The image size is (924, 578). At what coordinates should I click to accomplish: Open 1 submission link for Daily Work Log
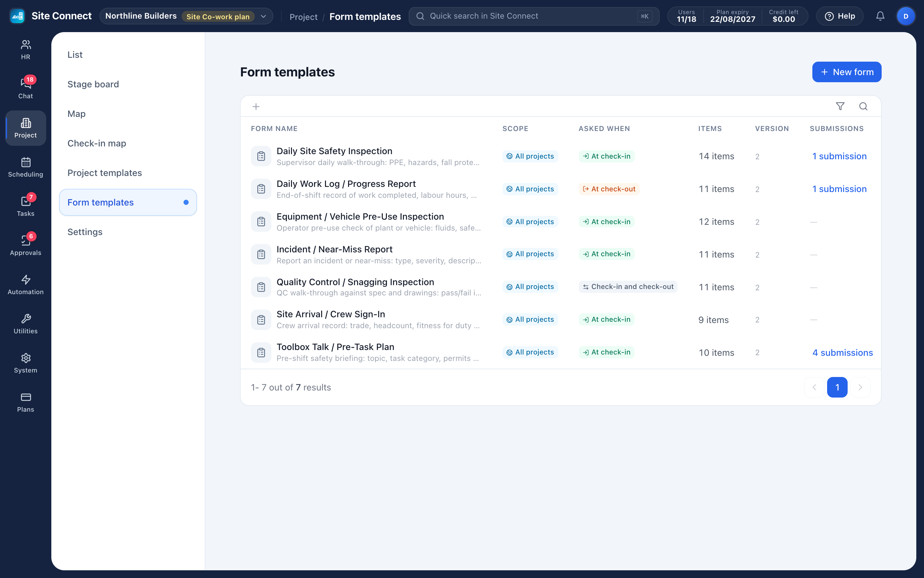pos(839,189)
